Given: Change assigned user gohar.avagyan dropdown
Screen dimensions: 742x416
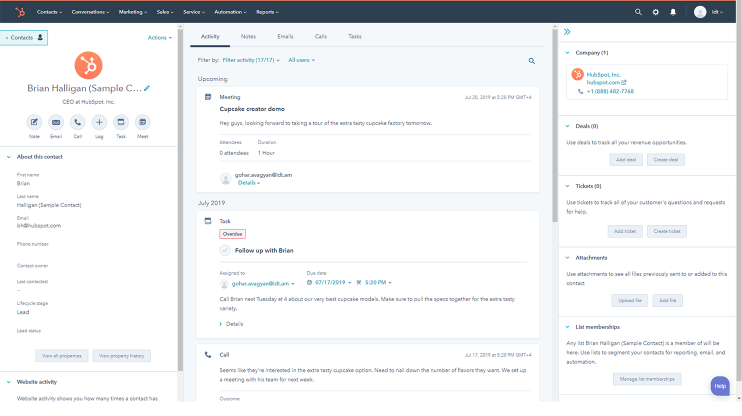Looking at the screenshot, I should [263, 283].
